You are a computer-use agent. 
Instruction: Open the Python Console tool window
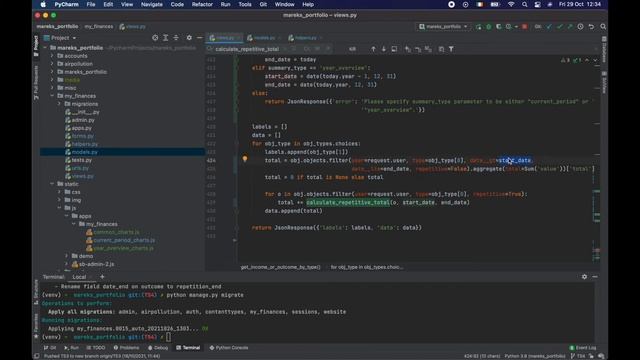[229, 348]
